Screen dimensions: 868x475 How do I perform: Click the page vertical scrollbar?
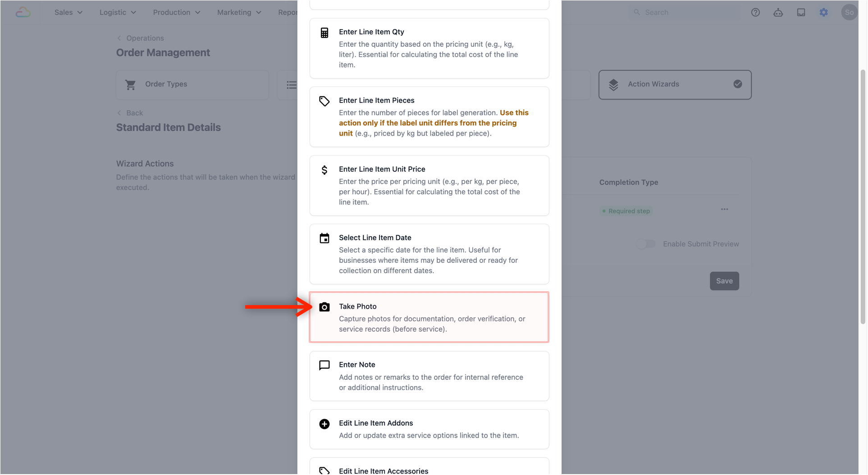(x=863, y=196)
